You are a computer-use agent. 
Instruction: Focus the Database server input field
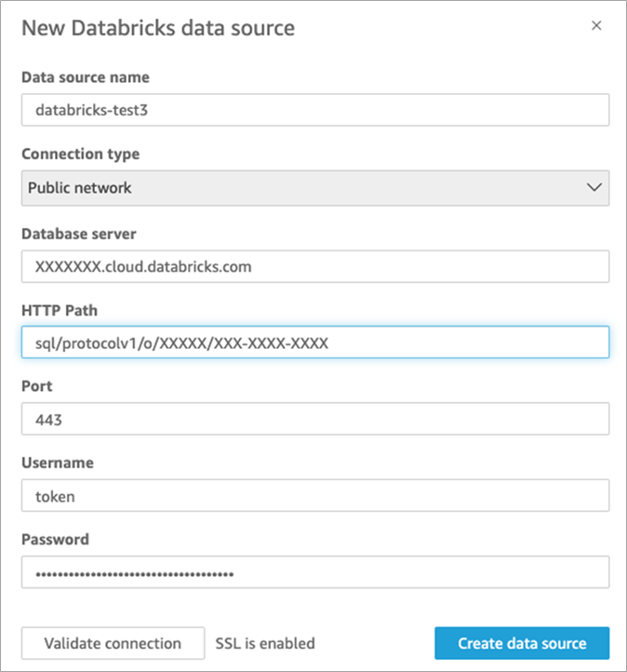(315, 266)
